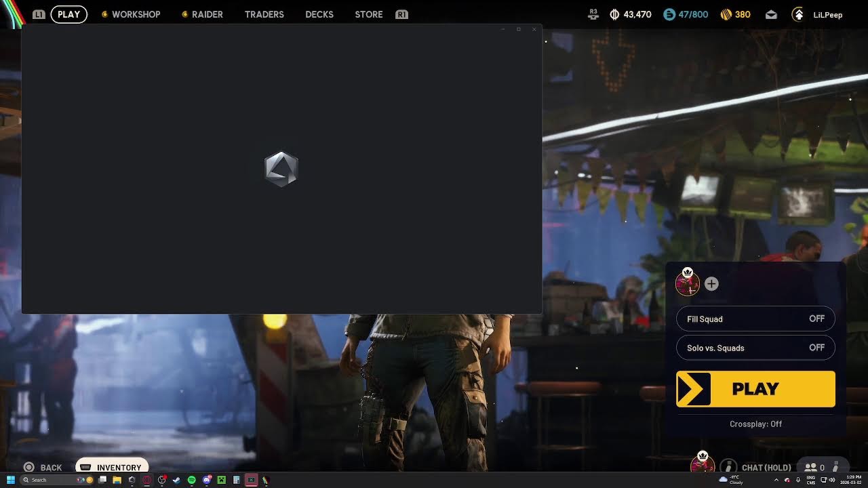Open Spotify from the taskbar

tap(192, 480)
